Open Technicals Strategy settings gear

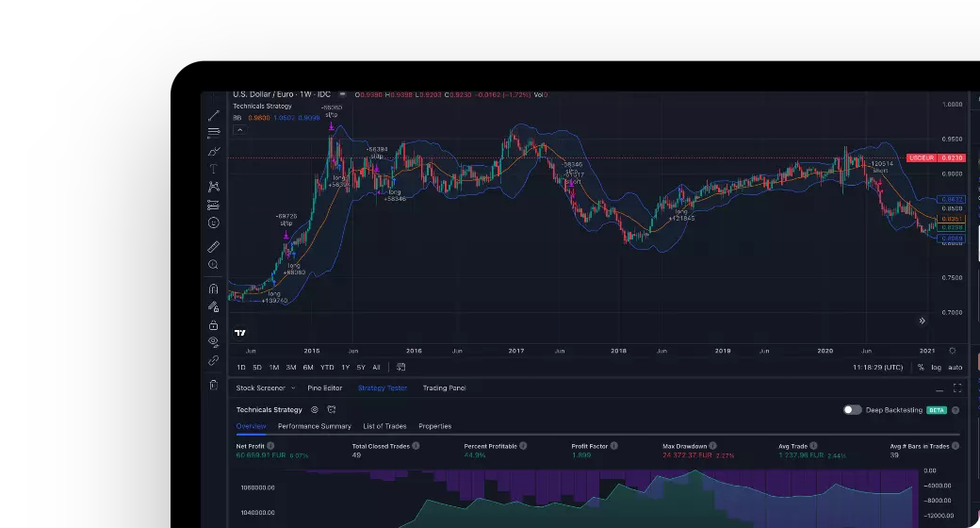315,410
